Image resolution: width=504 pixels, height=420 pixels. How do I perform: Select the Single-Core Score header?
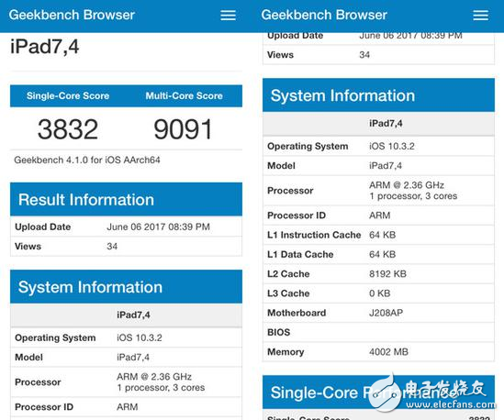(x=68, y=95)
